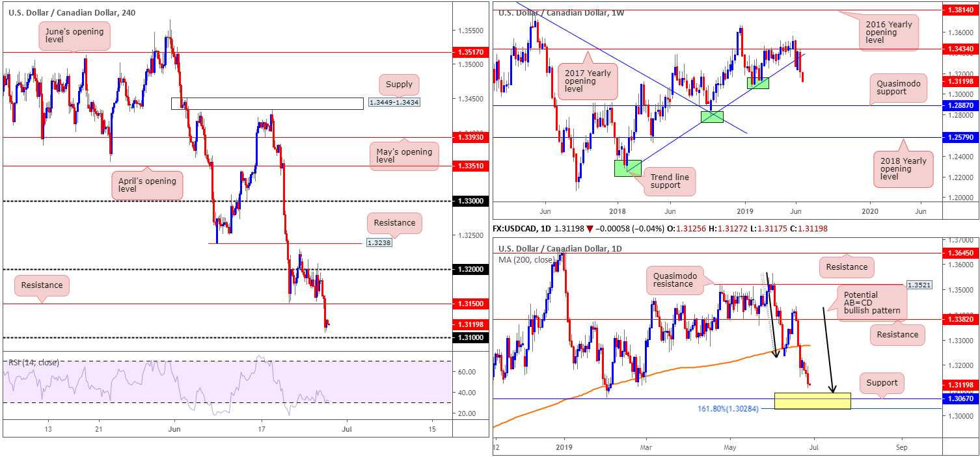This screenshot has height=457, width=980.
Task: Click the 1.32000 price label
Action: point(469,269)
